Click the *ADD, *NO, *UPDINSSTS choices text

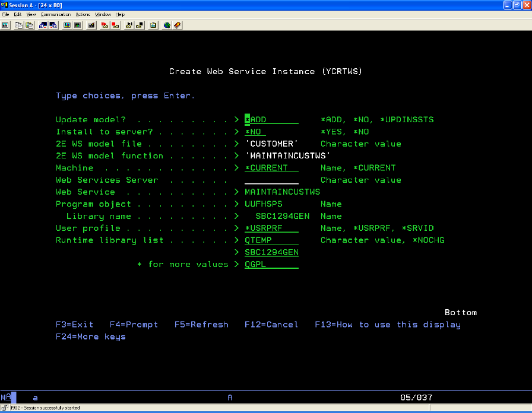pyautogui.click(x=377, y=120)
